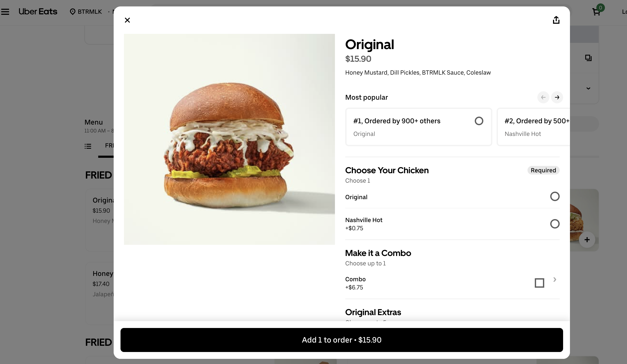
Task: Open the hamburger main menu
Action: [x=5, y=12]
